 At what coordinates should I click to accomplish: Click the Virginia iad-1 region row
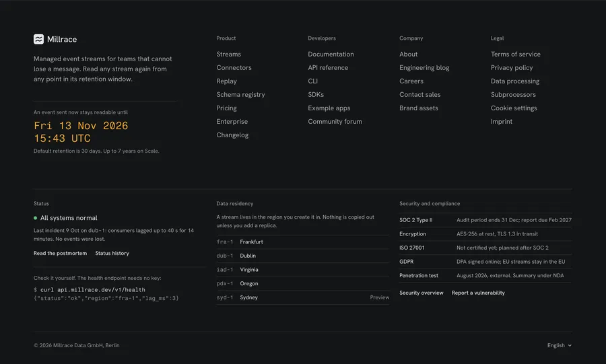[x=302, y=270]
